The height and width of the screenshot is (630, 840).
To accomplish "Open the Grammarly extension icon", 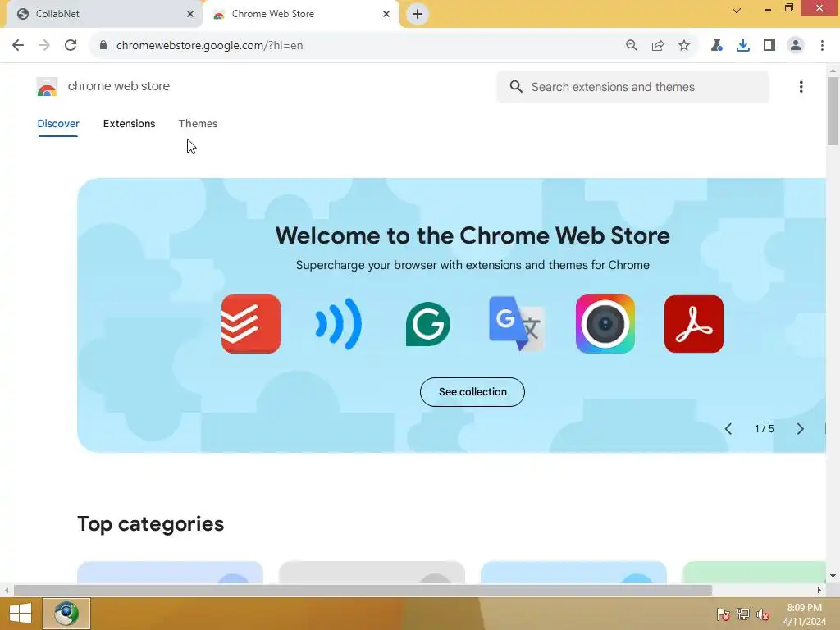I will pos(427,324).
